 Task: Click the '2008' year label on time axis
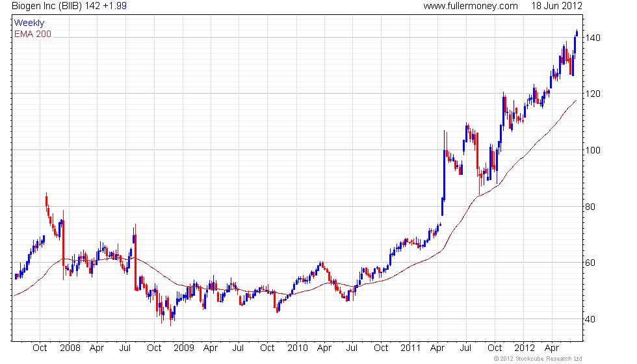(x=70, y=348)
